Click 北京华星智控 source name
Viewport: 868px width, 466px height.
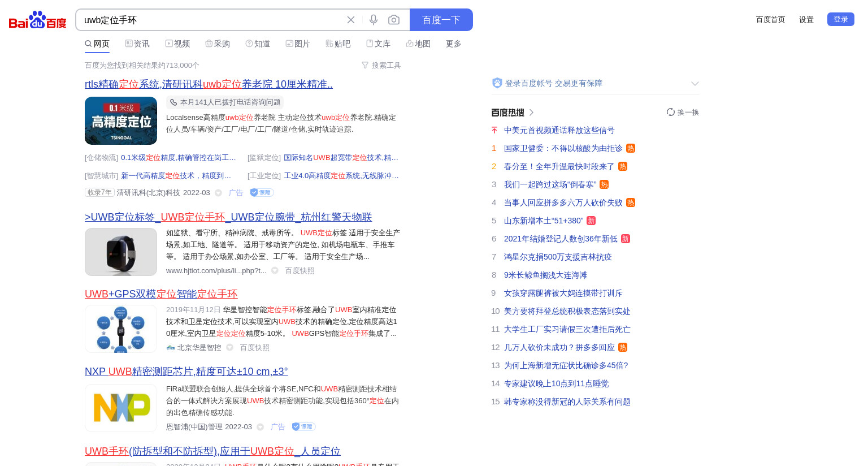(x=199, y=348)
